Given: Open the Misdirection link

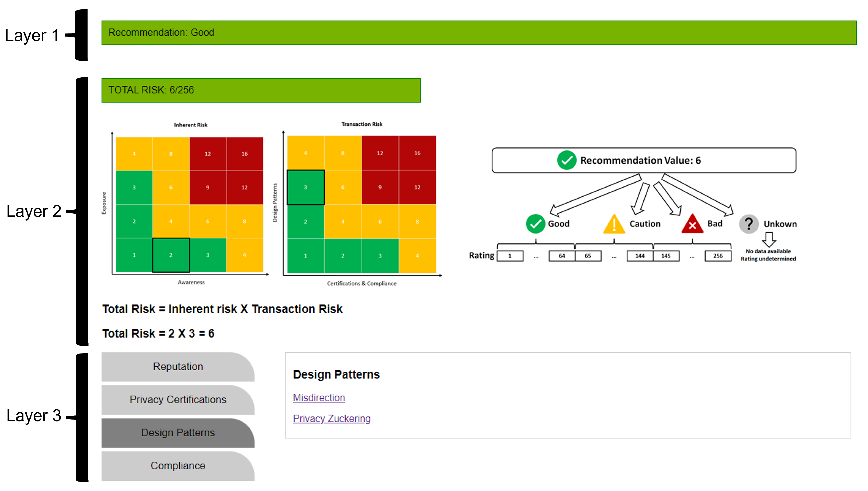Looking at the screenshot, I should [319, 398].
